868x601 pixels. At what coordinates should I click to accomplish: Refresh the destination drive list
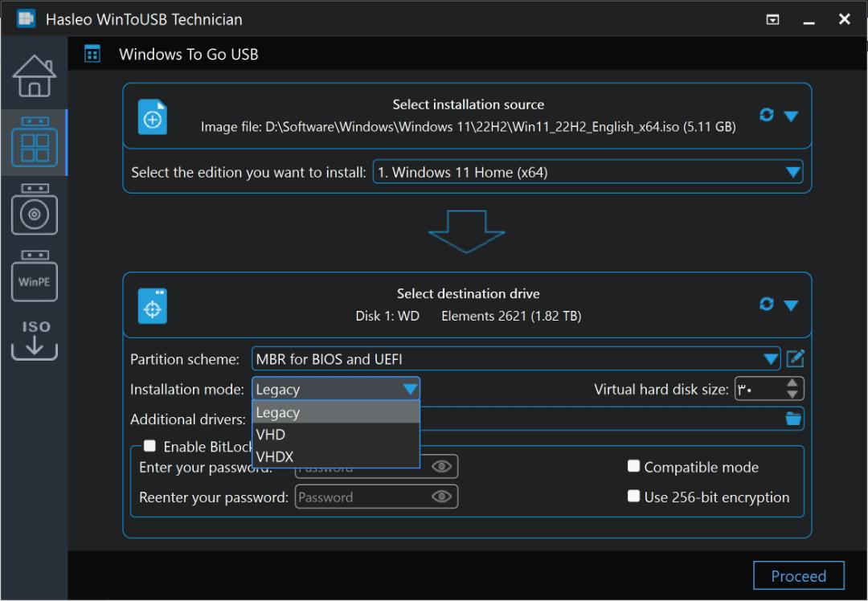766,304
